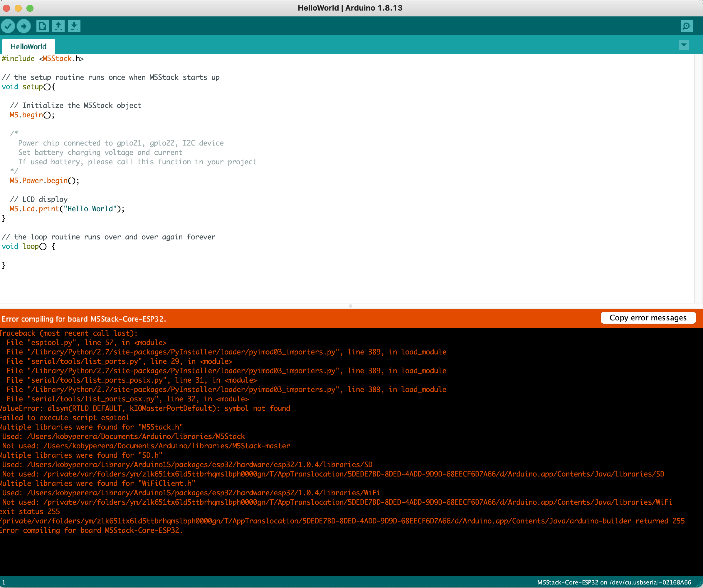This screenshot has width=703, height=588.
Task: Click 'Multiple libraries were found for "WiFiClient.h"' line
Action: 98,483
